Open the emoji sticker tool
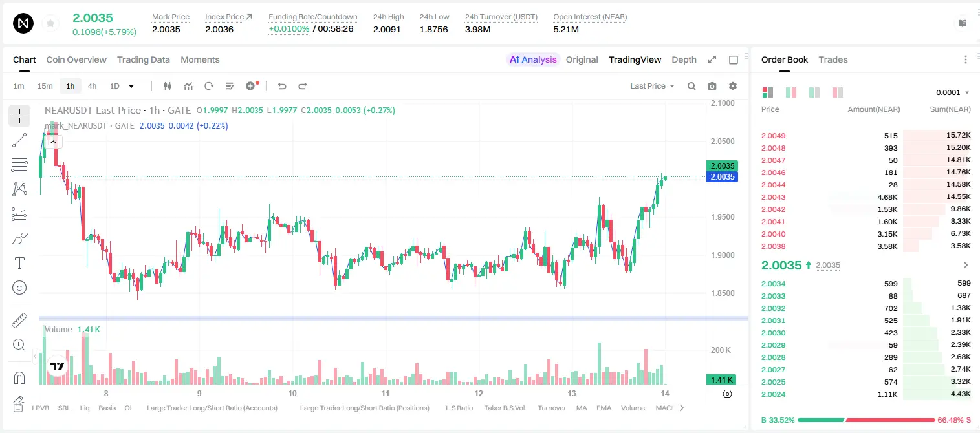 [19, 288]
